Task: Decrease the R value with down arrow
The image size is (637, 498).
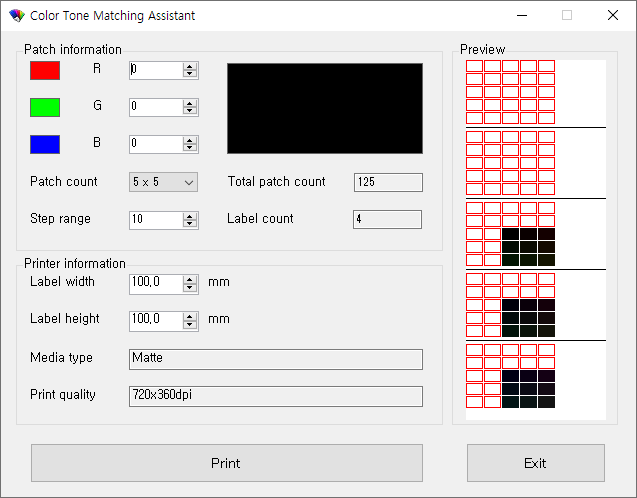Action: [190, 74]
